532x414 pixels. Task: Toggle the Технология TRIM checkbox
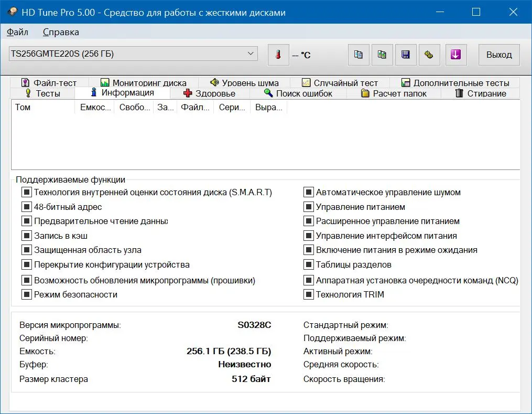[x=308, y=294]
